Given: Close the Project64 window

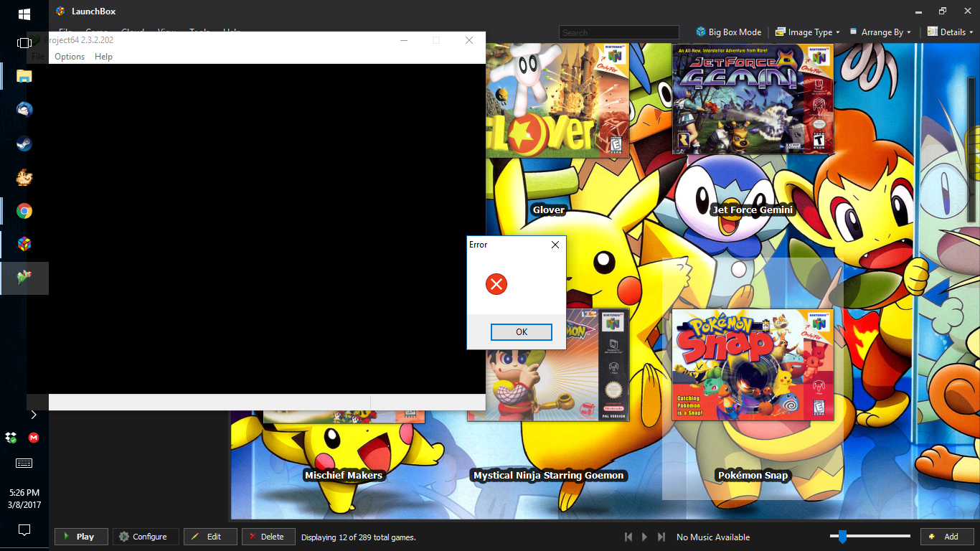Looking at the screenshot, I should [x=469, y=40].
